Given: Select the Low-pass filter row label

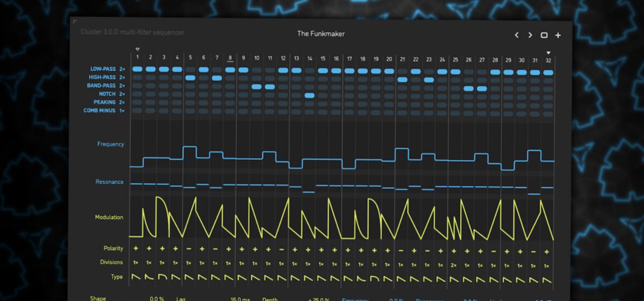Looking at the screenshot, I should 102,69.
